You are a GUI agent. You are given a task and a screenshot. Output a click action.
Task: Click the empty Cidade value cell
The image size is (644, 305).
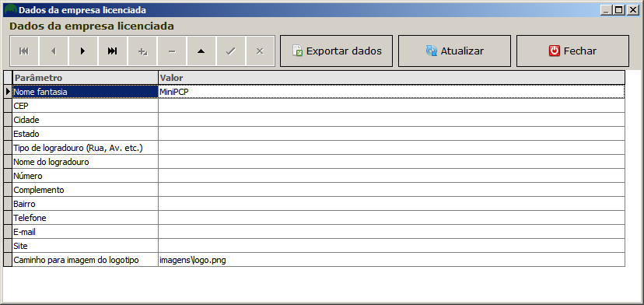[392, 120]
